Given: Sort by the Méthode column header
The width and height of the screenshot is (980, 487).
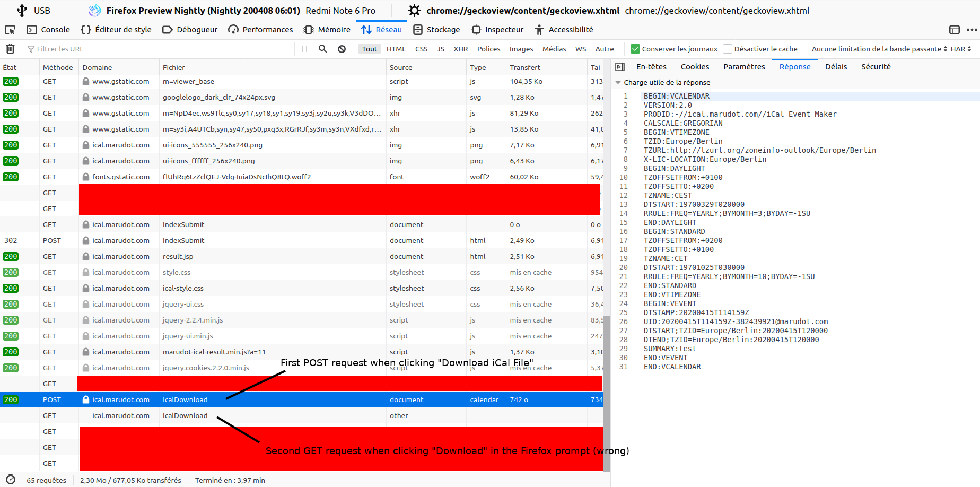Looking at the screenshot, I should pyautogui.click(x=59, y=67).
